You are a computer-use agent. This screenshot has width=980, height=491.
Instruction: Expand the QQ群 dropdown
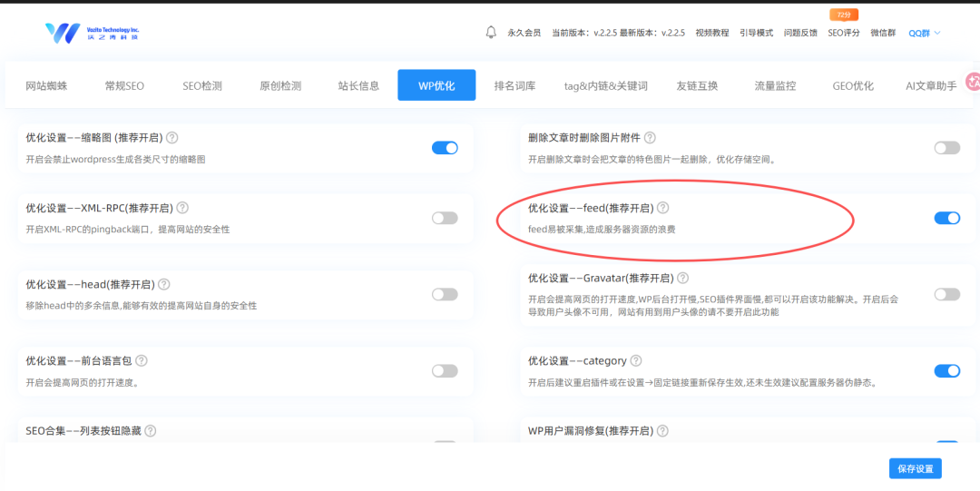point(925,34)
